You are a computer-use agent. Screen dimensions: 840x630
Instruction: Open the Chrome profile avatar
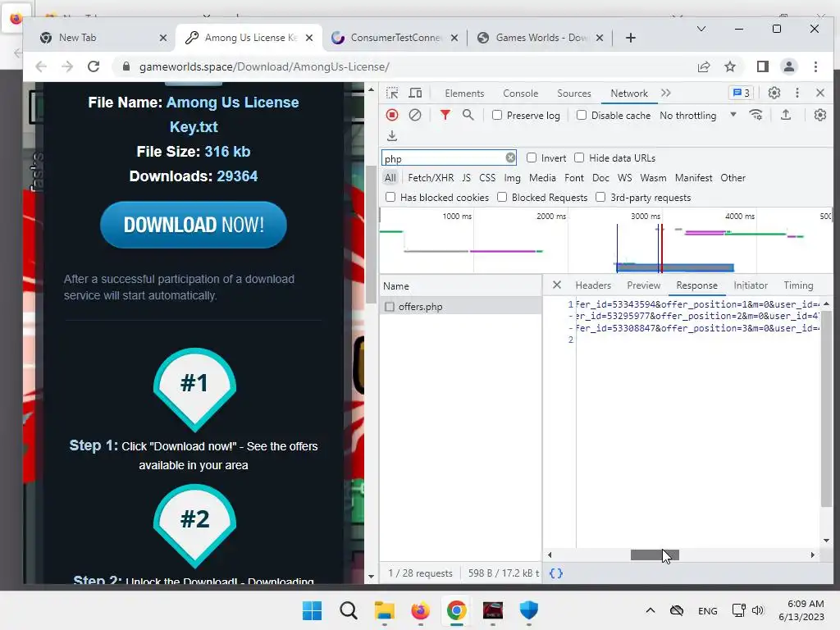point(788,67)
